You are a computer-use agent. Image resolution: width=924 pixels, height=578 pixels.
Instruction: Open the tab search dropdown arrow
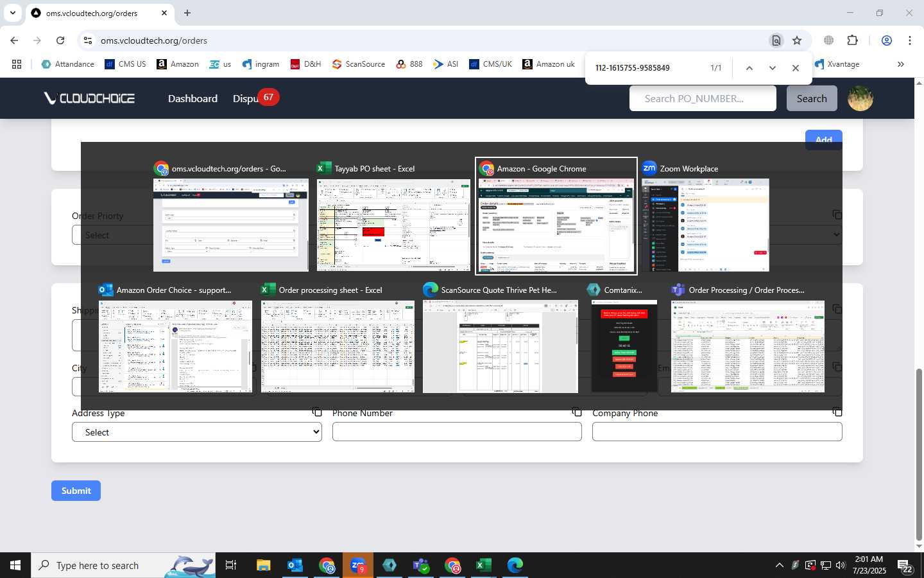click(x=13, y=13)
